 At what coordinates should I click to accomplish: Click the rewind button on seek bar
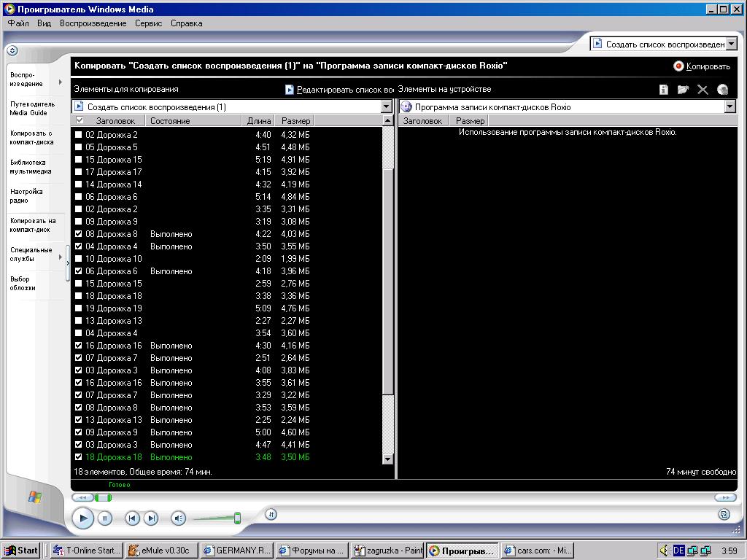pyautogui.click(x=82, y=497)
